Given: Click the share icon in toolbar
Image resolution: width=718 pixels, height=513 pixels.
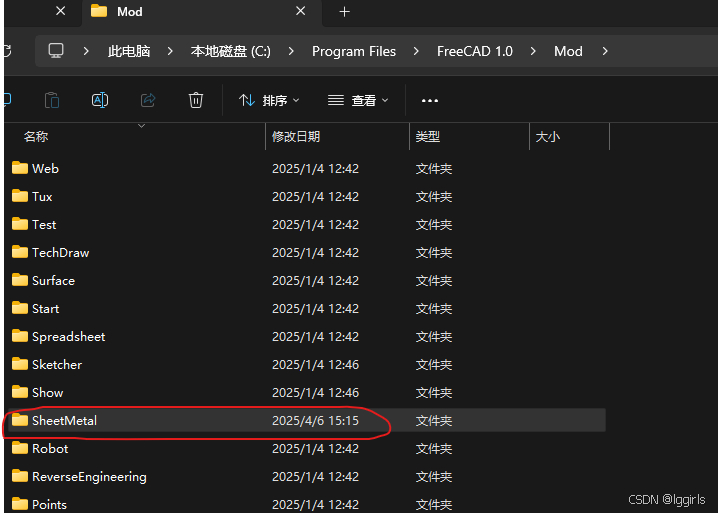Looking at the screenshot, I should tap(148, 100).
